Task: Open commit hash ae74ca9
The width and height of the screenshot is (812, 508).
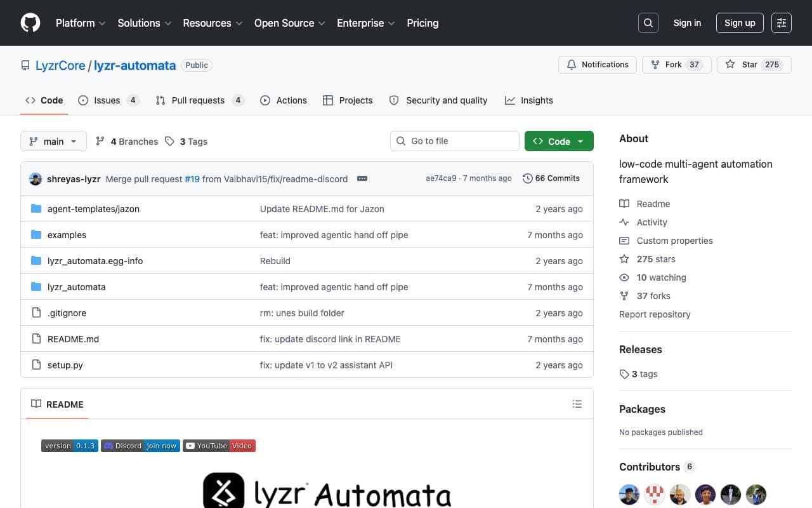Action: 441,178
